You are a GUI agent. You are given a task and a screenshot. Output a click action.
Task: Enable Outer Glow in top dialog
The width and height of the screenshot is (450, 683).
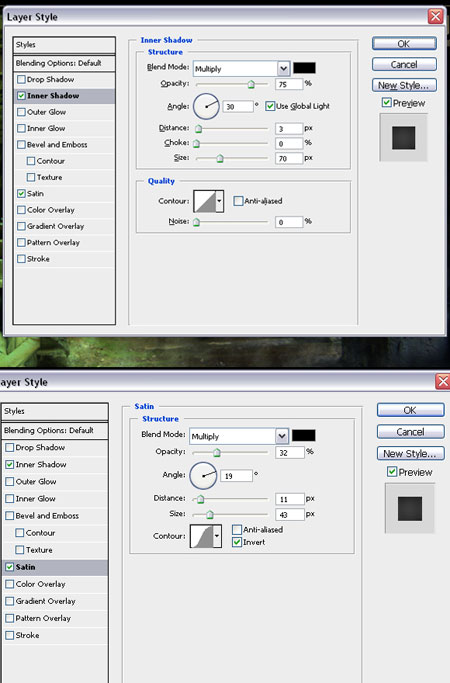(x=21, y=112)
